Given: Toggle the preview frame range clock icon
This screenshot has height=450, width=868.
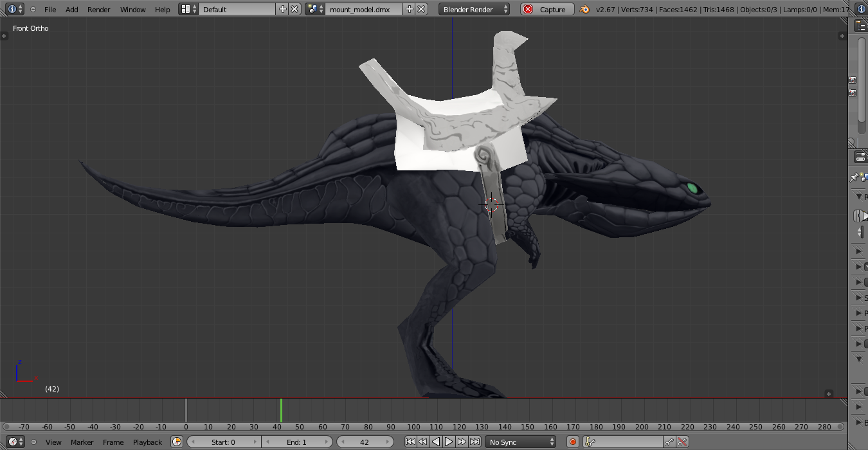Looking at the screenshot, I should [x=177, y=442].
